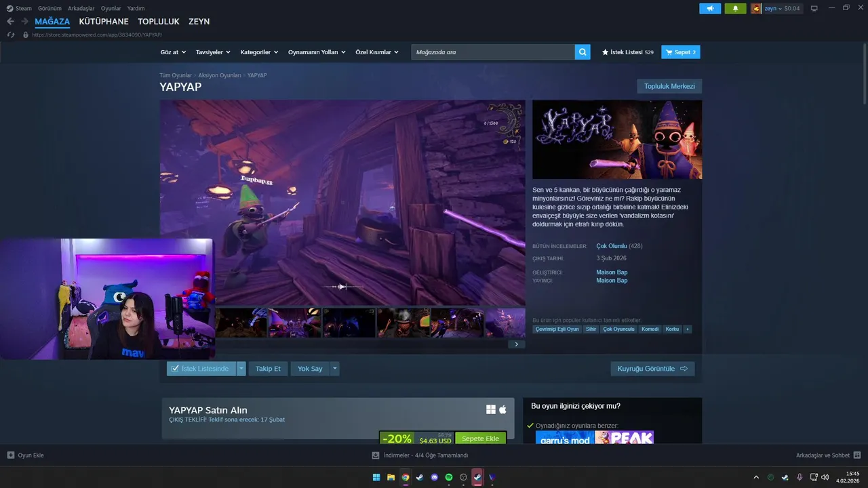Image resolution: width=868 pixels, height=488 pixels.
Task: Open the zeyn account dropdown
Action: point(772,8)
